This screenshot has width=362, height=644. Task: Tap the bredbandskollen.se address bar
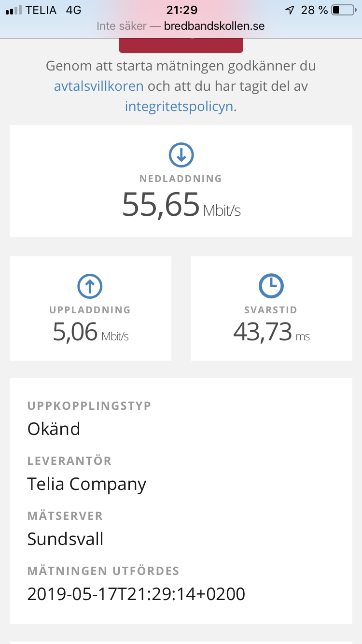tap(181, 26)
